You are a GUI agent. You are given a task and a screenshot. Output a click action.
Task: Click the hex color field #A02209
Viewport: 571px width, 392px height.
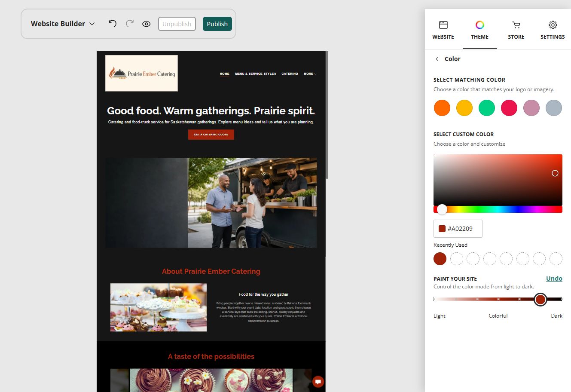tap(458, 229)
